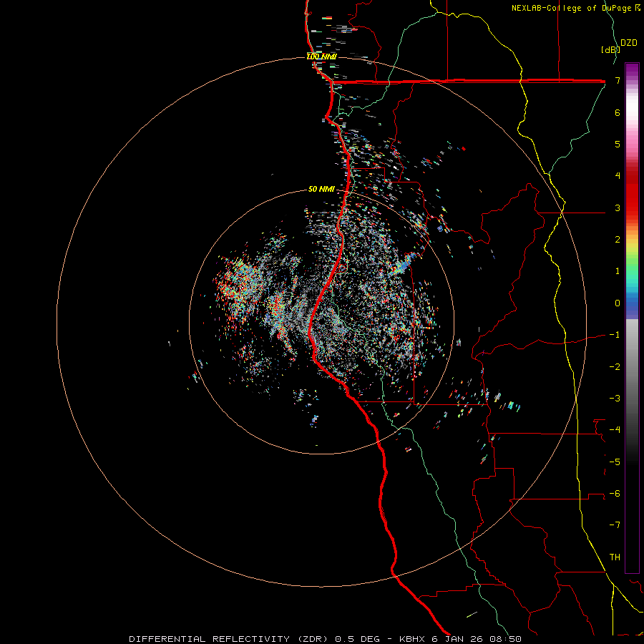Viewport: 644px width, 644px height.
Task: Click the 6 dB value on color scale
Action: point(618,112)
